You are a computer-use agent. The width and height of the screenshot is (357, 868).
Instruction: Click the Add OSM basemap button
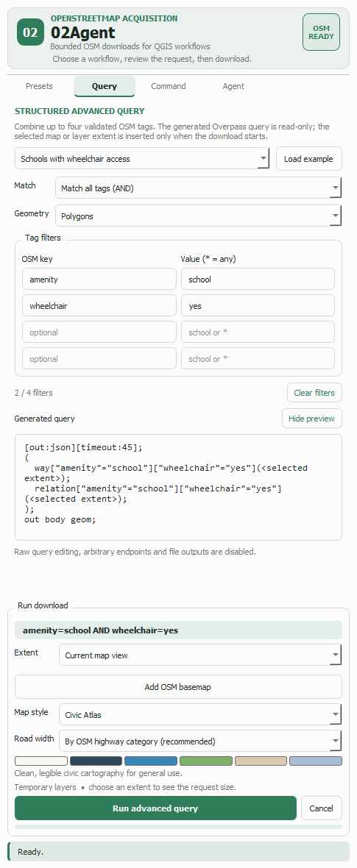178,687
